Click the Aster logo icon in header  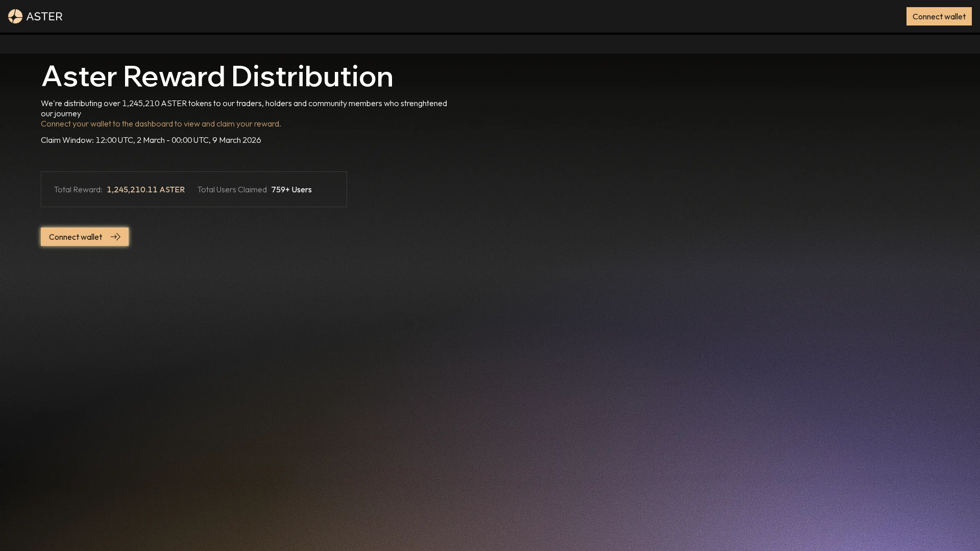pos(15,16)
